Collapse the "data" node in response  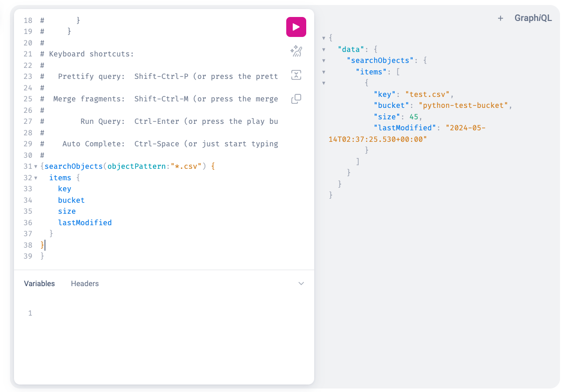coord(324,49)
